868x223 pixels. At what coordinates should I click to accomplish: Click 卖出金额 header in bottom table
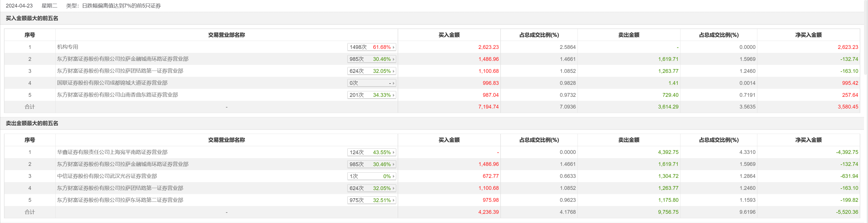pyautogui.click(x=628, y=140)
